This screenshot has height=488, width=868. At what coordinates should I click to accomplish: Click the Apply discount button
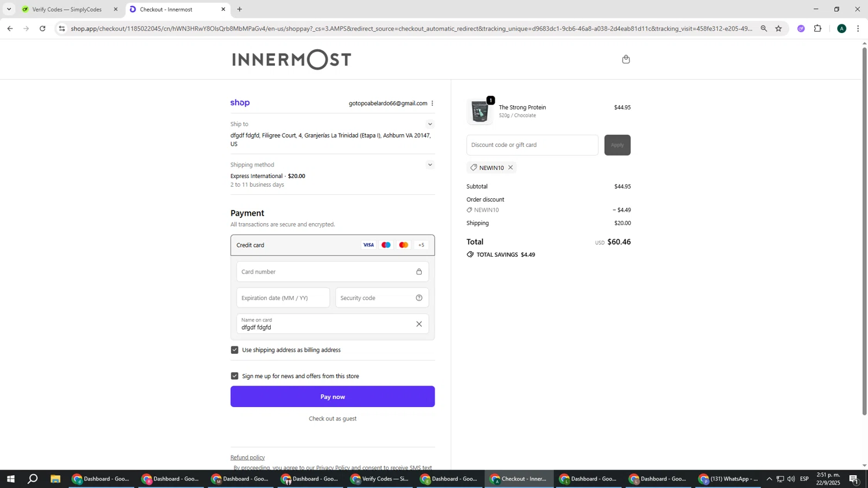coord(617,145)
